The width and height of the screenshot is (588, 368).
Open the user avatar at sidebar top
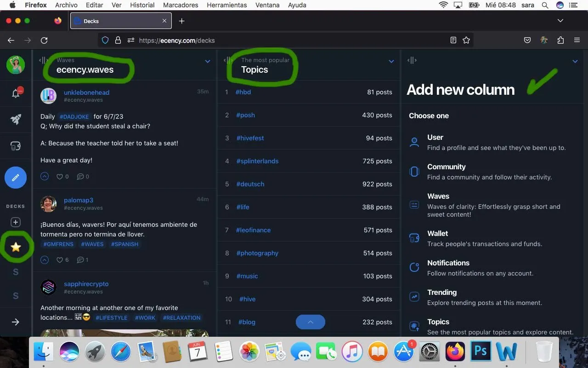[16, 65]
